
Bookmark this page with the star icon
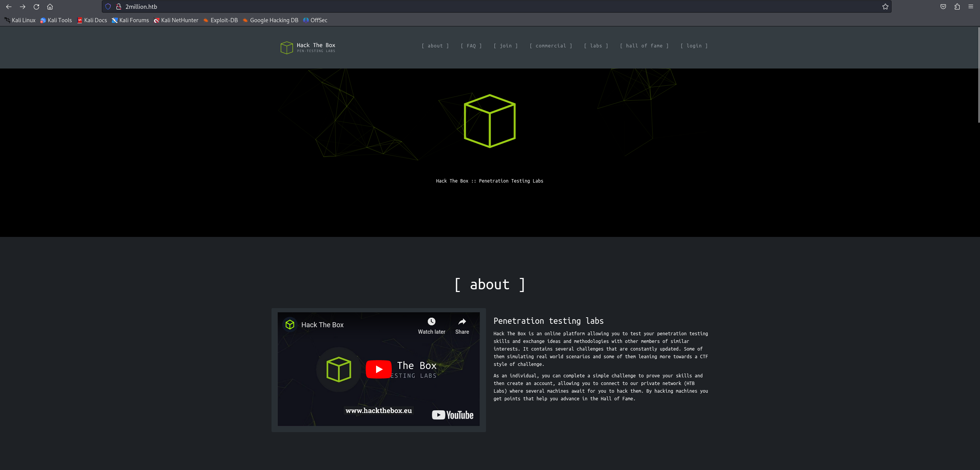[x=885, y=7]
